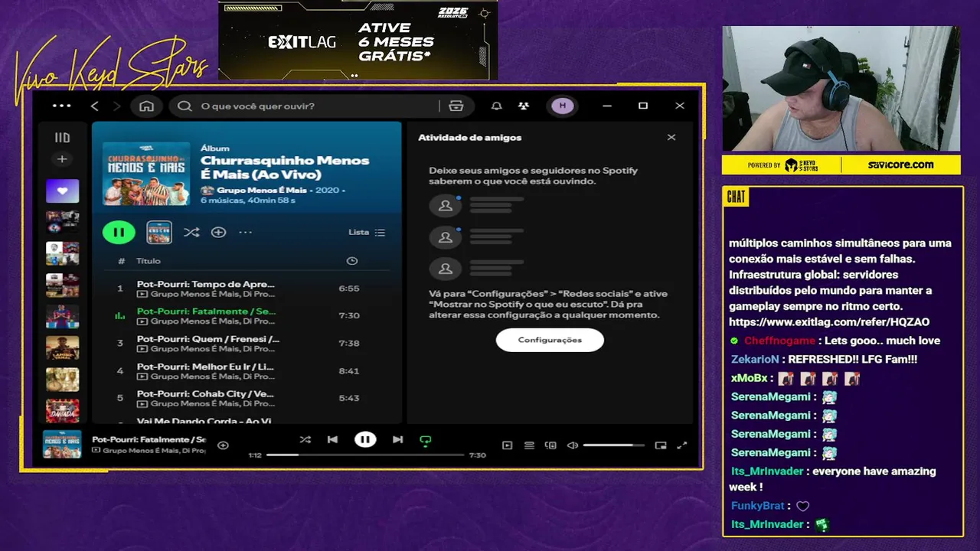Open more options for the album
This screenshot has height=551, width=980.
point(245,232)
